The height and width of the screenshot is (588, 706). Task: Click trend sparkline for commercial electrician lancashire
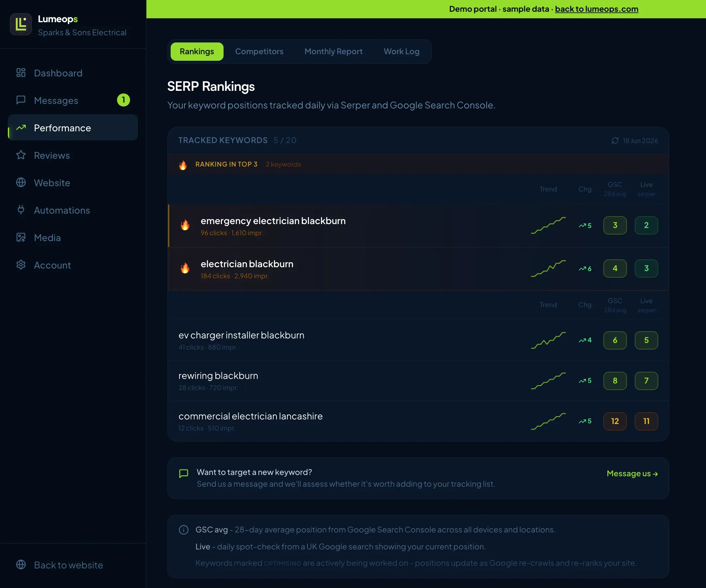(x=548, y=421)
